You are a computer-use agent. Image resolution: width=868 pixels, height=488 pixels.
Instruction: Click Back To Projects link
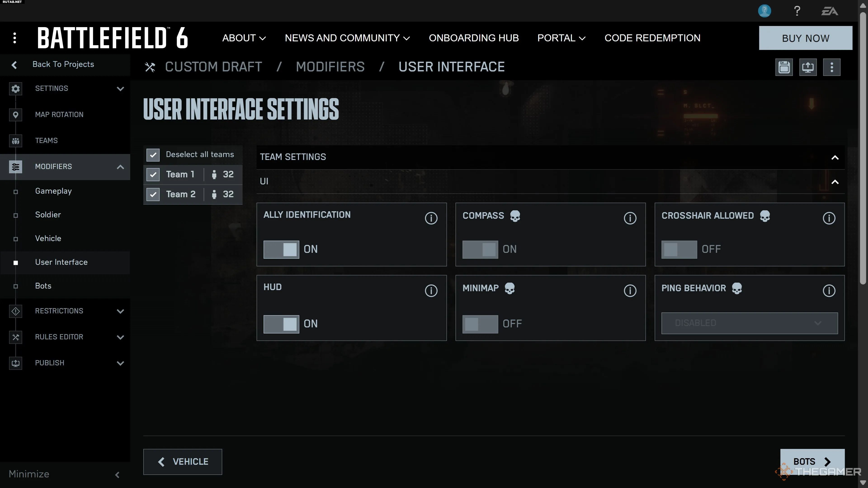click(63, 64)
